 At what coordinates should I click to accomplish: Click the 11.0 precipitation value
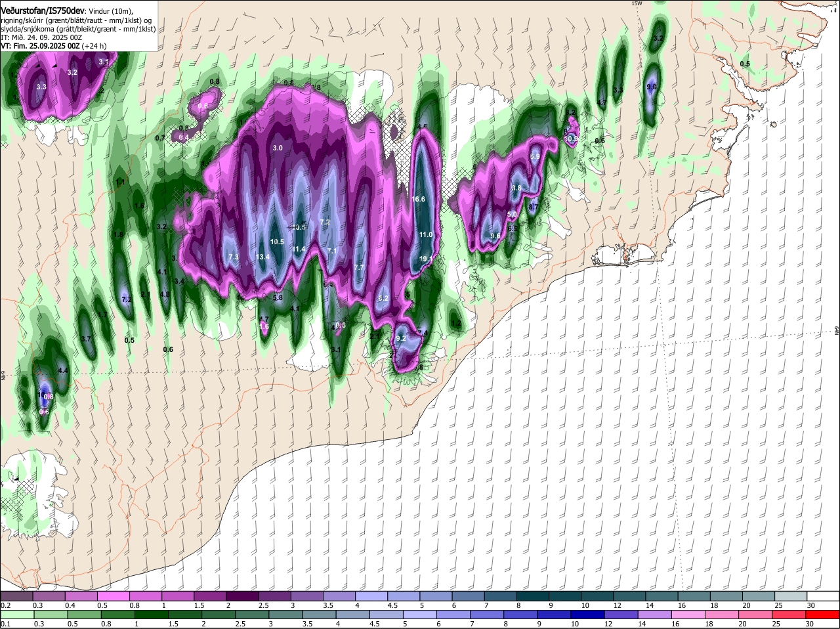[x=426, y=234]
